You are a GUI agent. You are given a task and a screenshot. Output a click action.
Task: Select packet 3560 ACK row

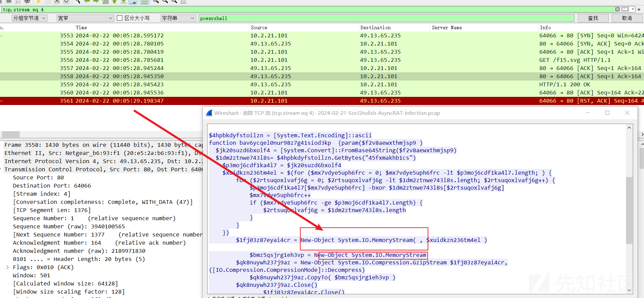click(x=322, y=92)
